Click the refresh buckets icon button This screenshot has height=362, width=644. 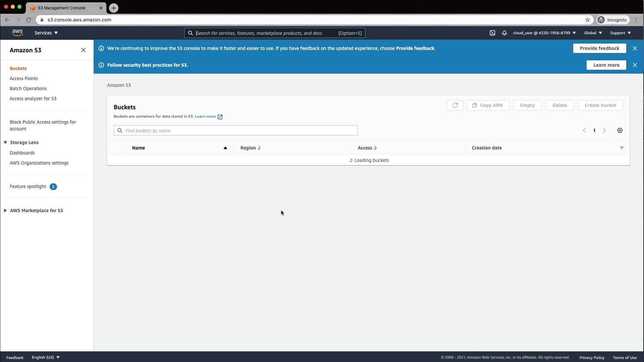click(x=455, y=105)
